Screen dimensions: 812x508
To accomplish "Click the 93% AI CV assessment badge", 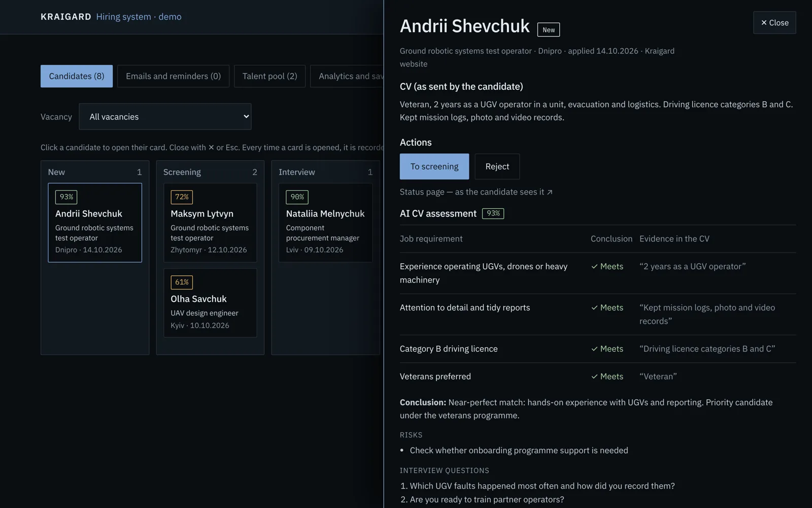I will (493, 213).
